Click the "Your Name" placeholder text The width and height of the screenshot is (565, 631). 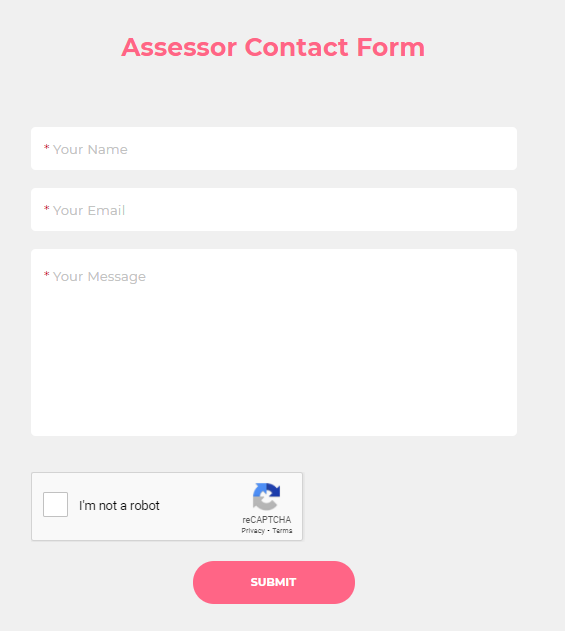tap(90, 150)
